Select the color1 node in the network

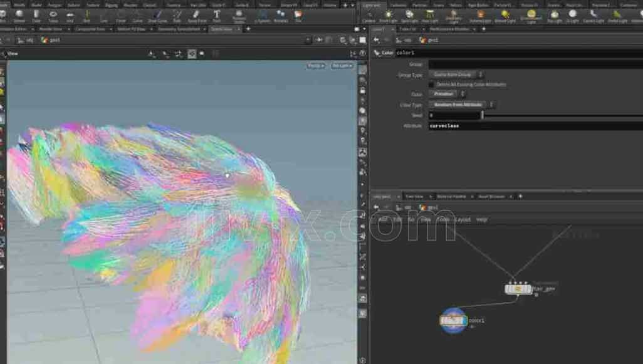[x=454, y=320]
